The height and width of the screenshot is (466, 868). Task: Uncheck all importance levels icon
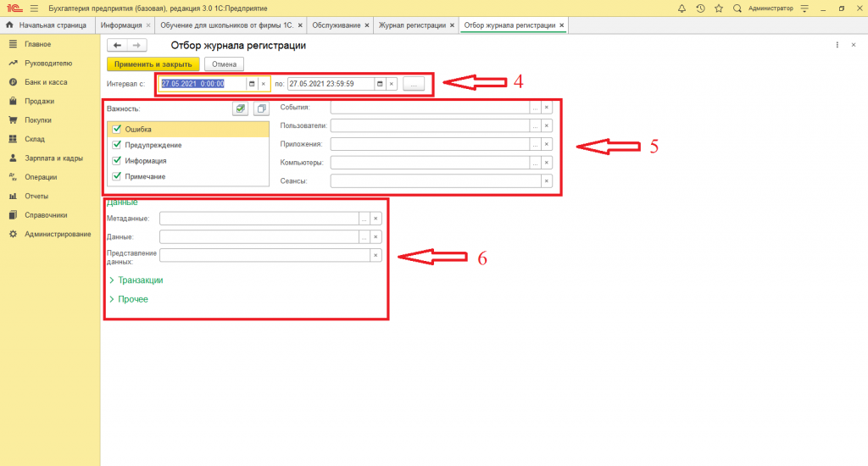click(x=261, y=108)
